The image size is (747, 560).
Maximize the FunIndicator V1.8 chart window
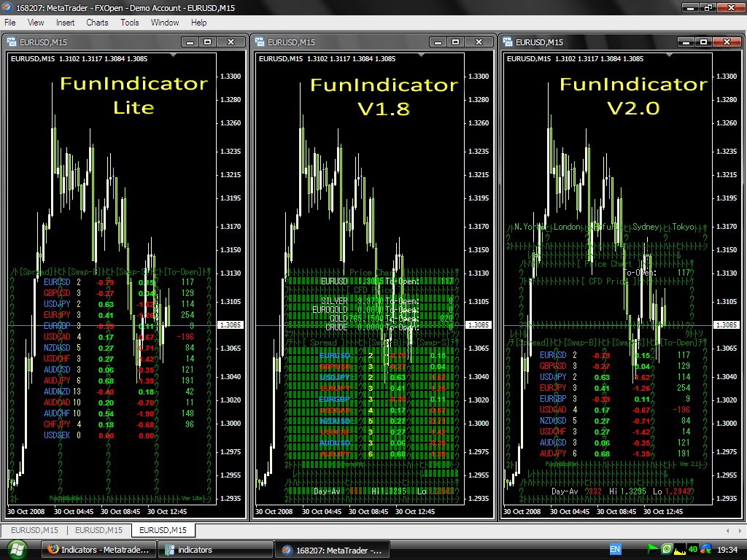[x=455, y=42]
